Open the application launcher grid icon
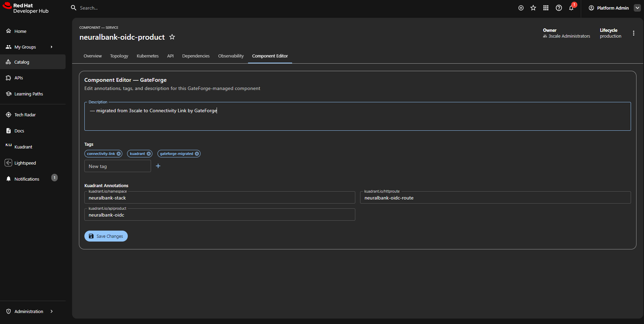The width and height of the screenshot is (644, 324). [x=546, y=8]
